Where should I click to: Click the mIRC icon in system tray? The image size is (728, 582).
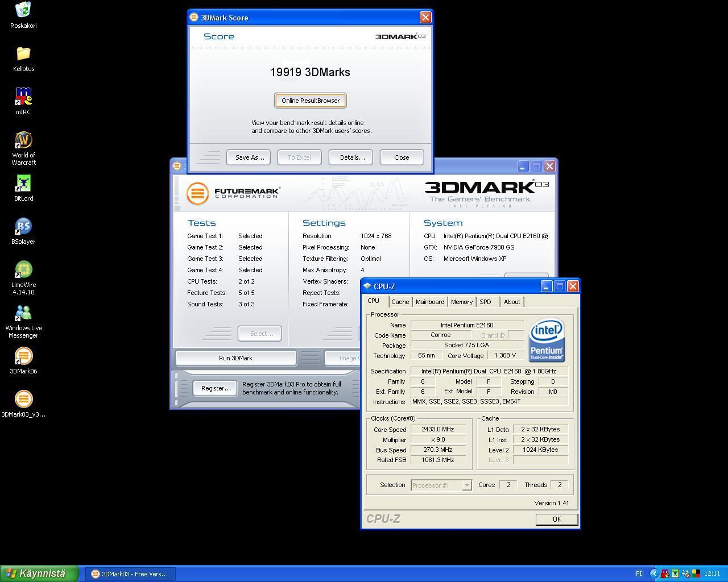pos(665,573)
